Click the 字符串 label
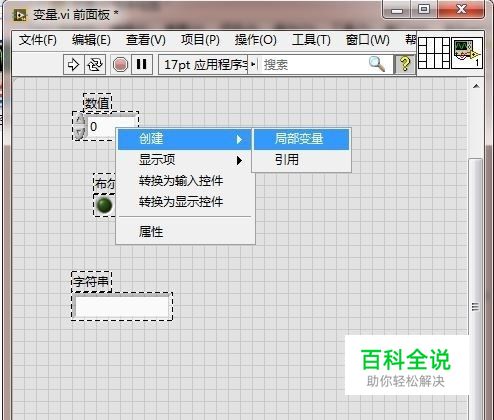This screenshot has width=494, height=420. 91,282
